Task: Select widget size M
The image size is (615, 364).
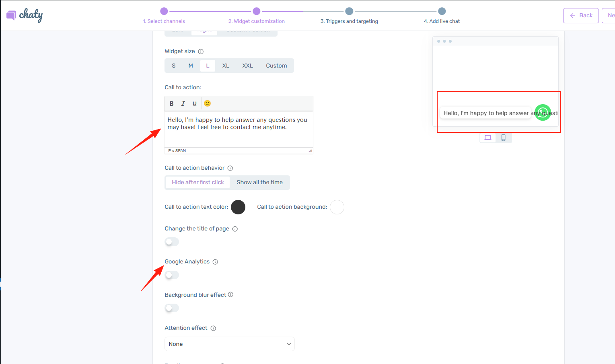Action: (x=191, y=66)
